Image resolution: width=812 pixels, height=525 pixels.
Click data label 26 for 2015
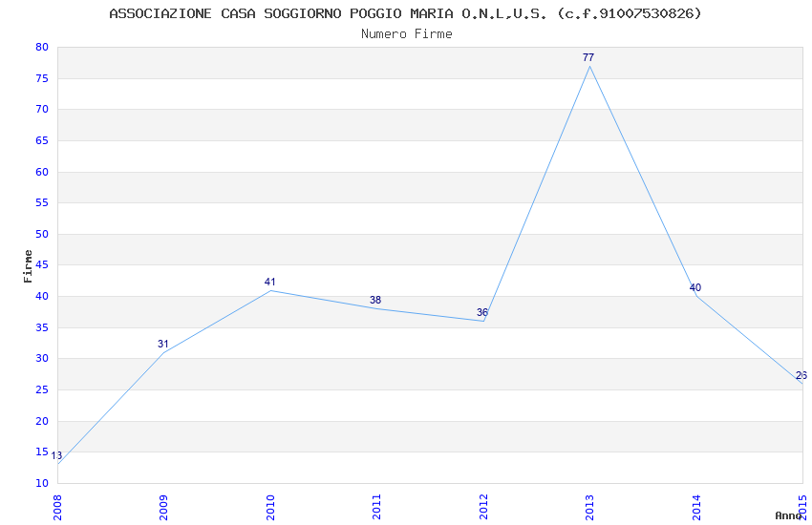801,375
